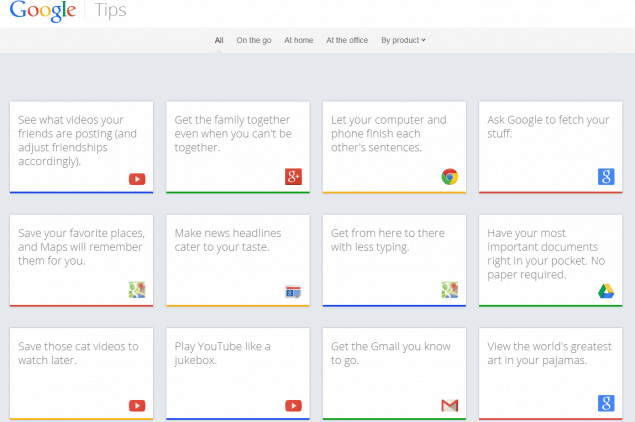Click the Google News icon on headlines card
The image size is (635, 422).
pos(293,291)
